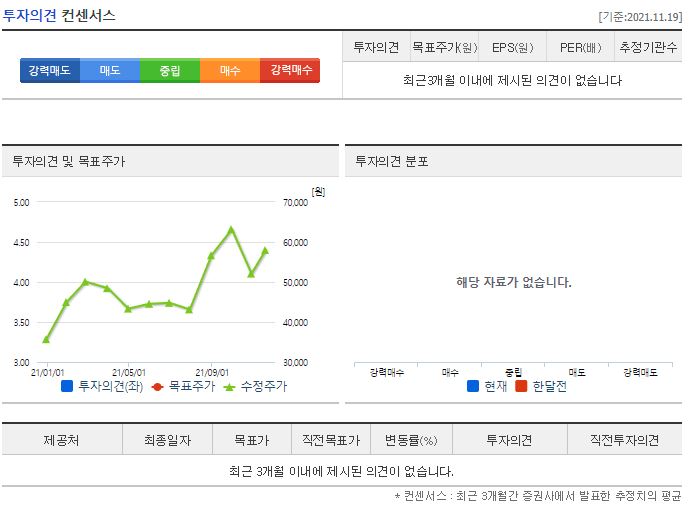
Task: Click the 21/09/01 x-axis label
Action: 212,373
